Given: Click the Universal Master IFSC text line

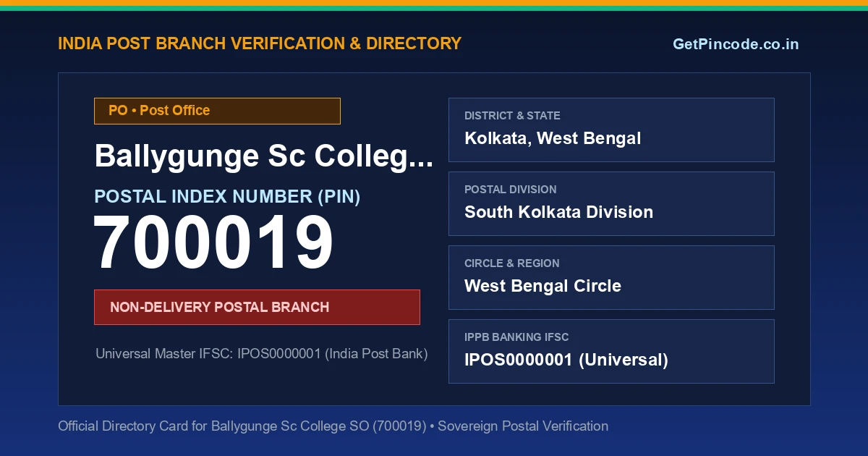Looking at the screenshot, I should click(262, 354).
